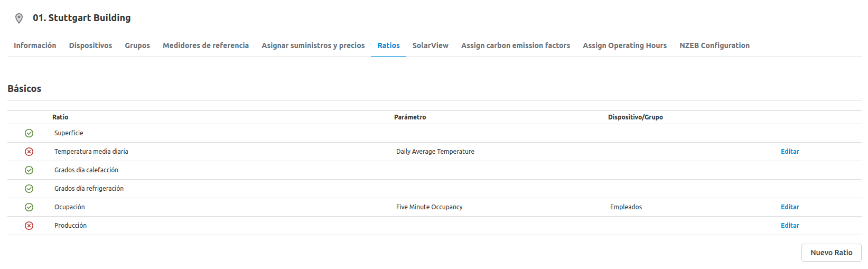Switch to the Dispositivos tab
868x269 pixels.
(90, 45)
